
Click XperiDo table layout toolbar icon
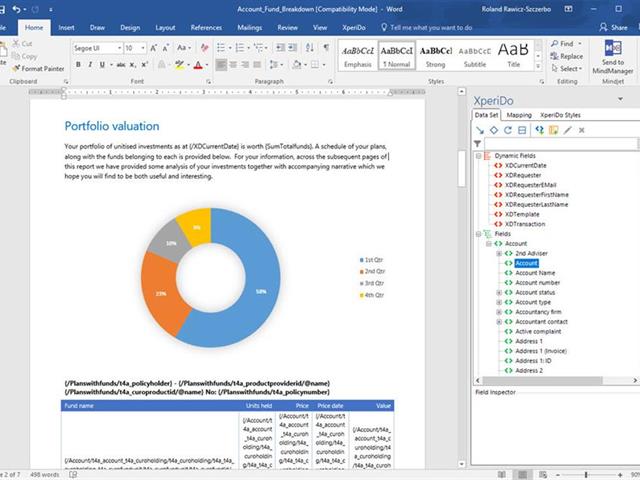click(522, 130)
